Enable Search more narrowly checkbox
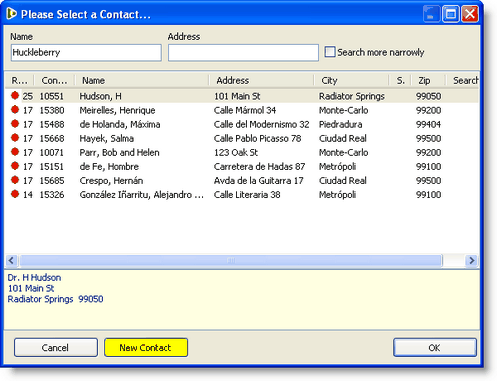This screenshot has height=381, width=497. tap(330, 52)
